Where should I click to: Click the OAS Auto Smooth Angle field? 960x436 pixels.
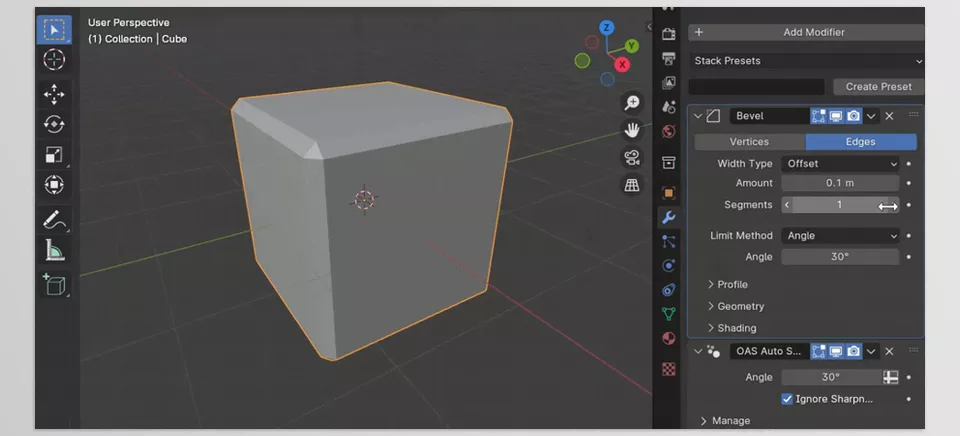[x=831, y=377]
